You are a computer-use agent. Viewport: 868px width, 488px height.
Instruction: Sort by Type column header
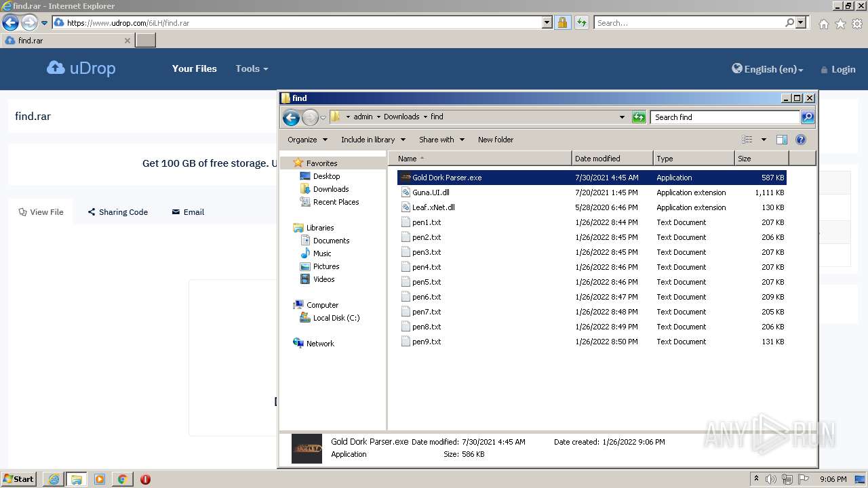point(694,159)
